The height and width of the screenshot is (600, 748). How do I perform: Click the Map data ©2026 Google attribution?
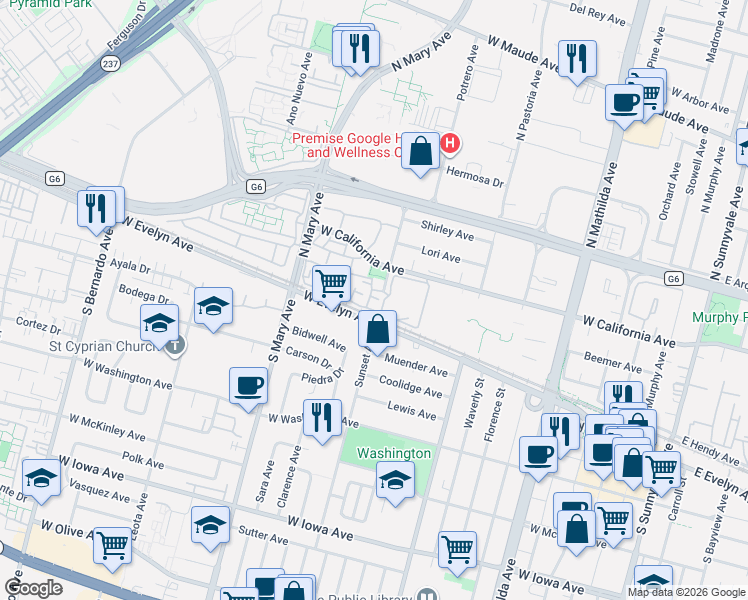(x=686, y=593)
